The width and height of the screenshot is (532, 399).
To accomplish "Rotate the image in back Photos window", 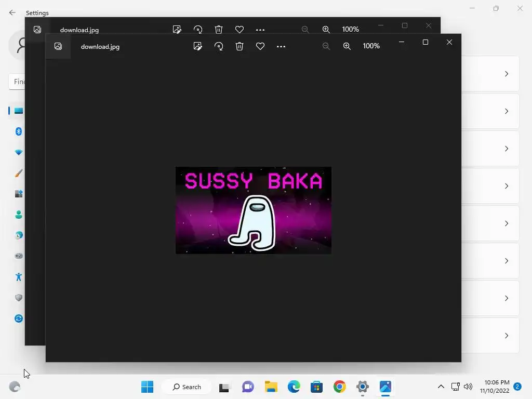I will (x=198, y=30).
